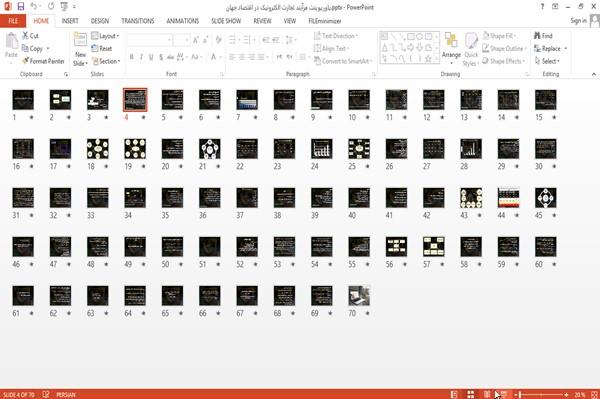The height and width of the screenshot is (399, 600).
Task: Open the Shape Fill dropdown
Action: (x=499, y=36)
